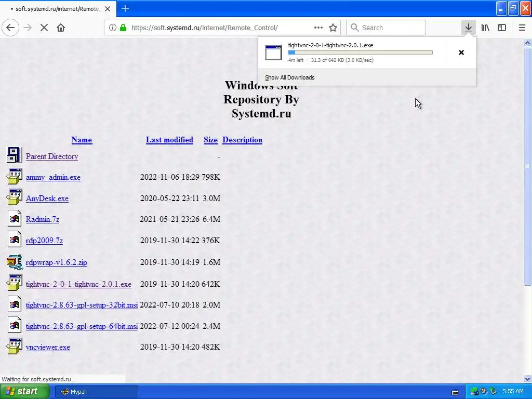
Task: Click the 2022-11-06 18:29 798K text
Action: point(180,177)
